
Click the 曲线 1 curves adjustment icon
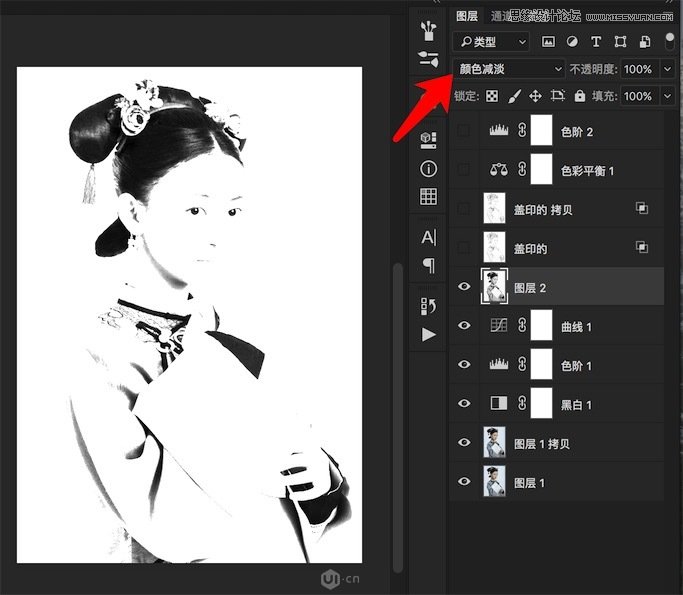[x=499, y=325]
